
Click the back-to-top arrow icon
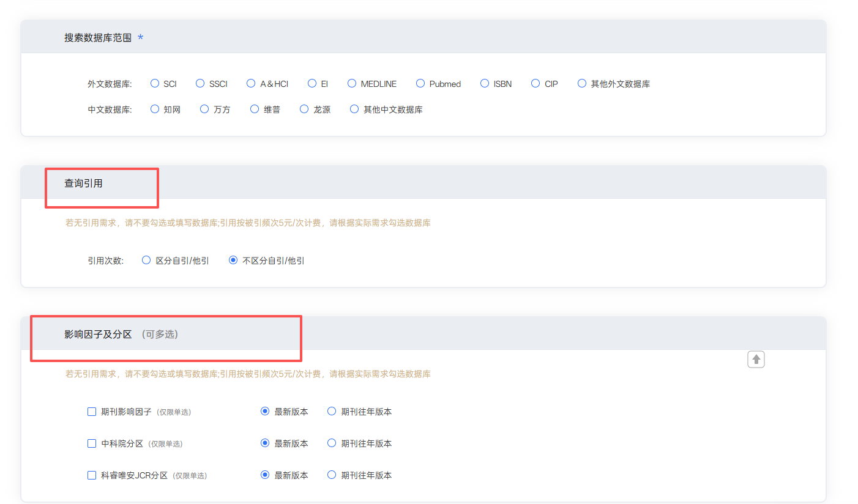click(x=756, y=359)
